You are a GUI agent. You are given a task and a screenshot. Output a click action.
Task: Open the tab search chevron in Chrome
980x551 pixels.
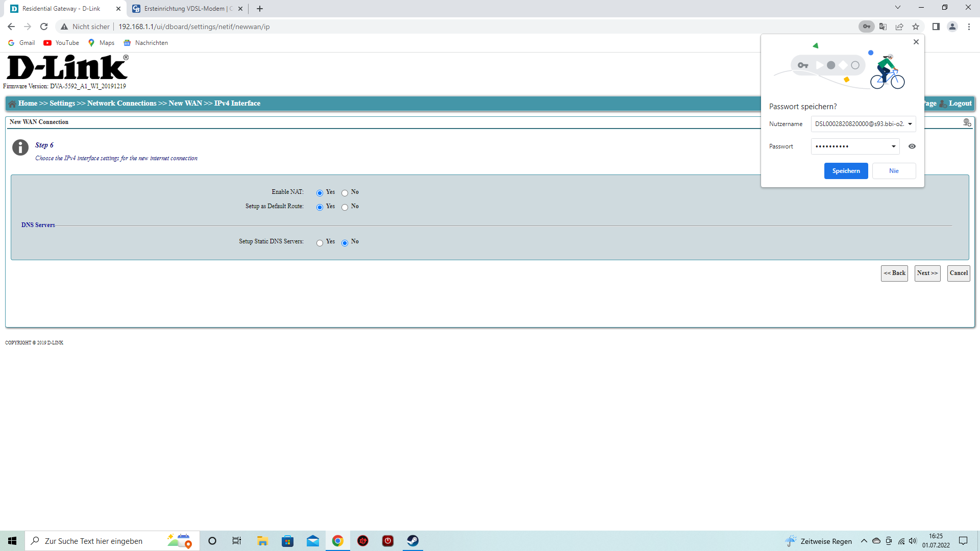click(897, 8)
